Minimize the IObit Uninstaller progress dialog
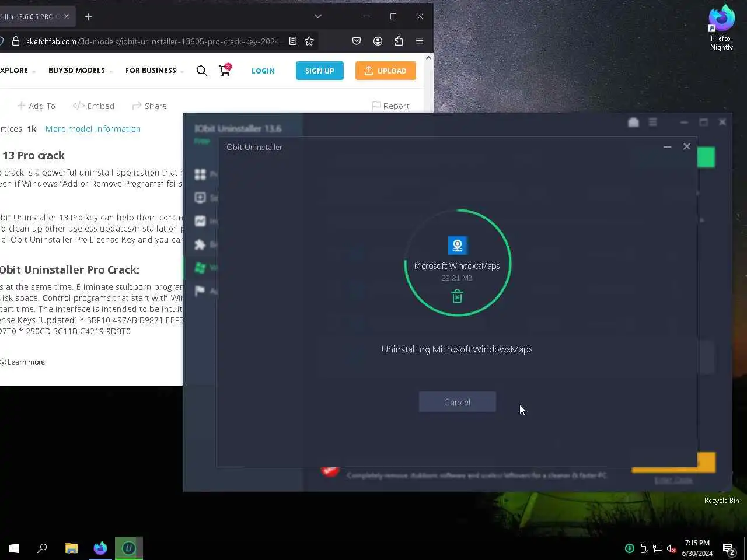 tap(667, 147)
